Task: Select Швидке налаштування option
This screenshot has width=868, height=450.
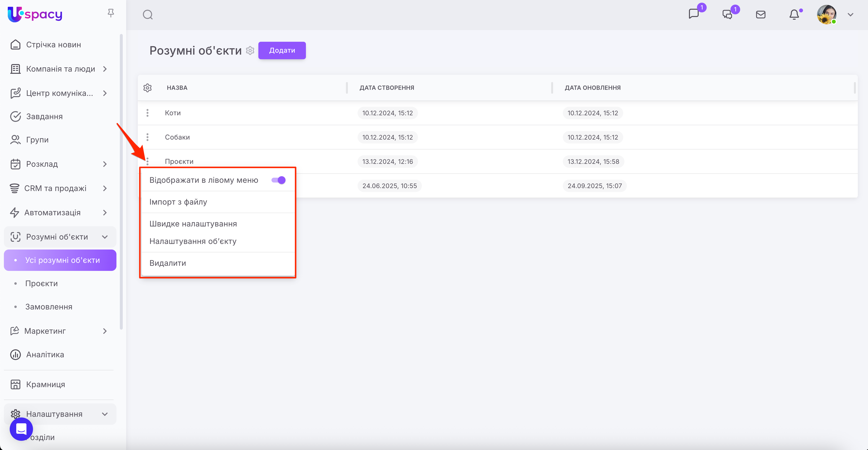Action: click(193, 224)
